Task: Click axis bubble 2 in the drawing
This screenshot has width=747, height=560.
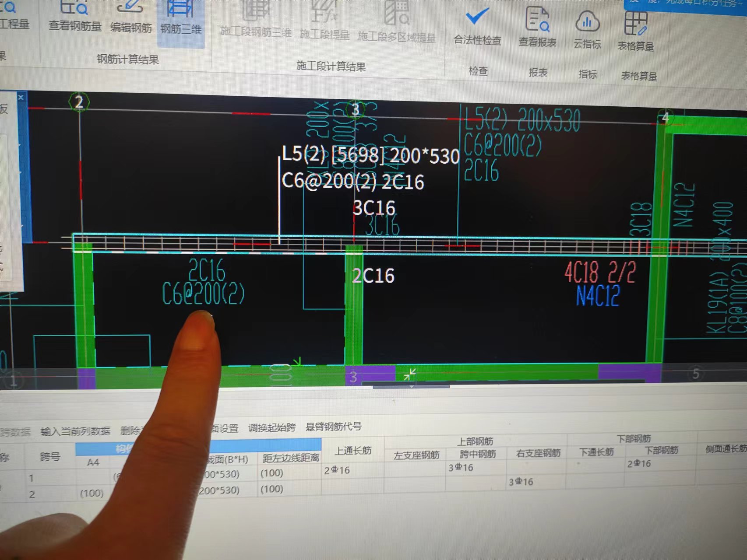Action: 79,102
